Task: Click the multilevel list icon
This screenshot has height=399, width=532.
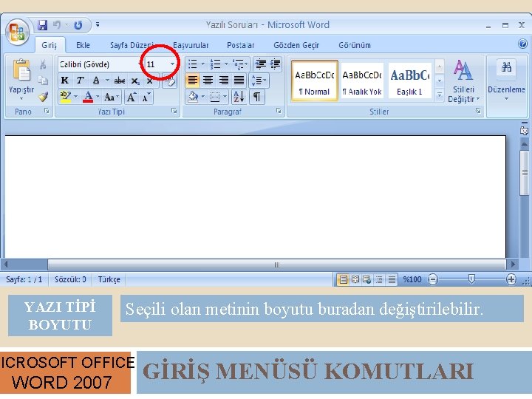Action: click(238, 64)
